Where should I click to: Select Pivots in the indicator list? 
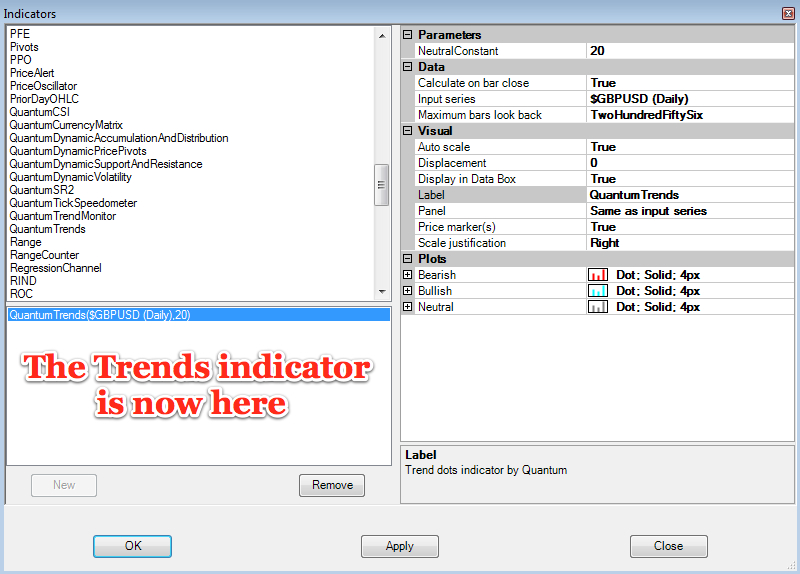click(24, 47)
